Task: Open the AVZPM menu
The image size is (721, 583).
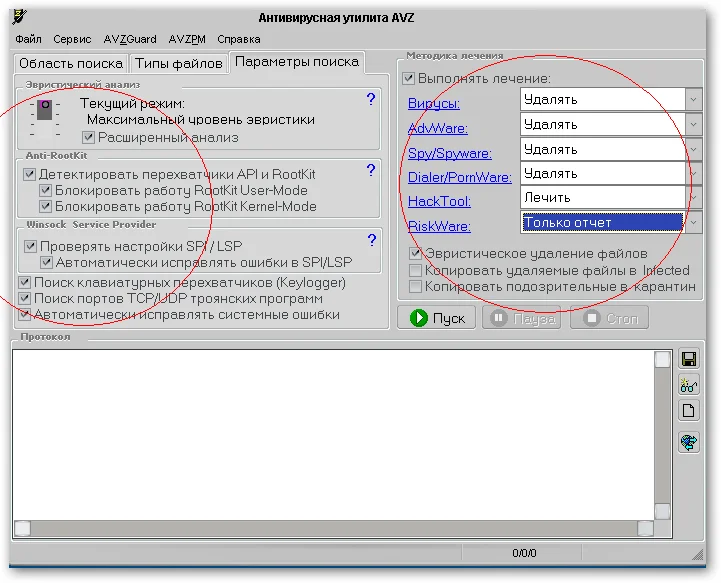Action: click(x=187, y=39)
